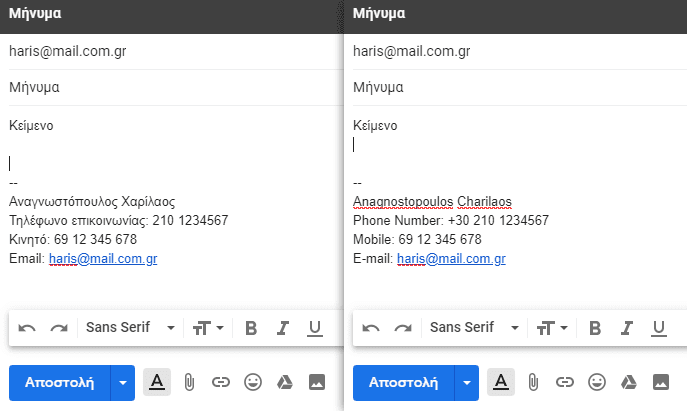Open font dropdown in right compose window
The image size is (687, 411).
click(x=474, y=327)
